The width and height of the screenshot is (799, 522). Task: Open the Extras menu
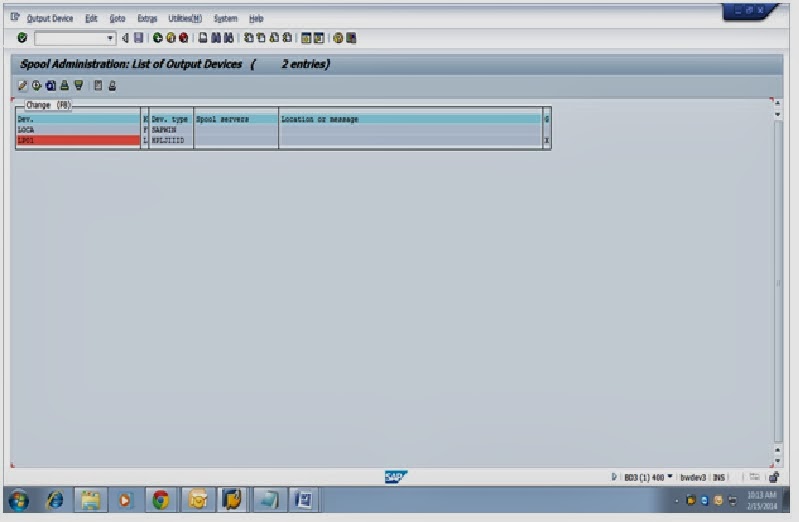click(147, 18)
